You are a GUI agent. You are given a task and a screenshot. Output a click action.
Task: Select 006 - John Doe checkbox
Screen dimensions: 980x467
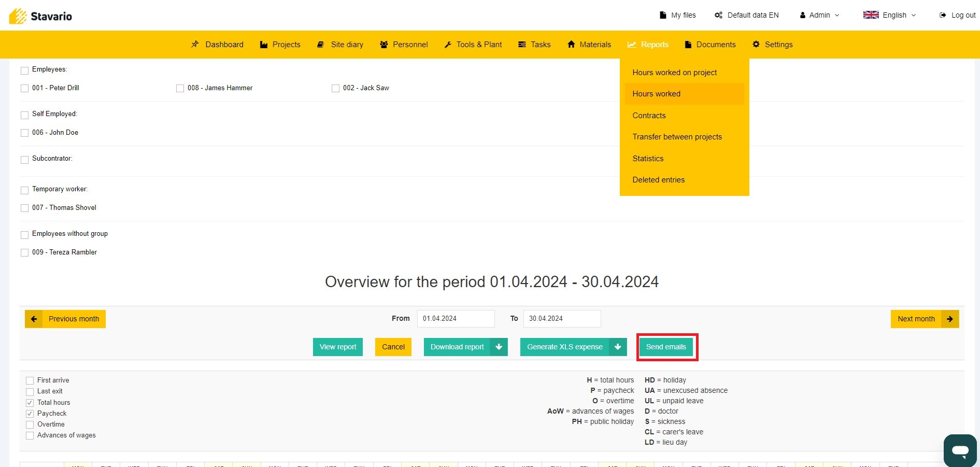(x=24, y=133)
